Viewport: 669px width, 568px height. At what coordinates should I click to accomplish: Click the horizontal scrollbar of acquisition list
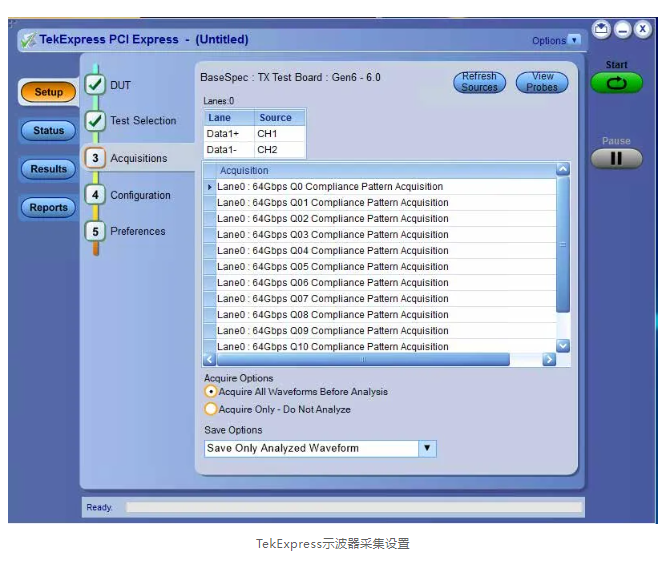pyautogui.click(x=380, y=360)
